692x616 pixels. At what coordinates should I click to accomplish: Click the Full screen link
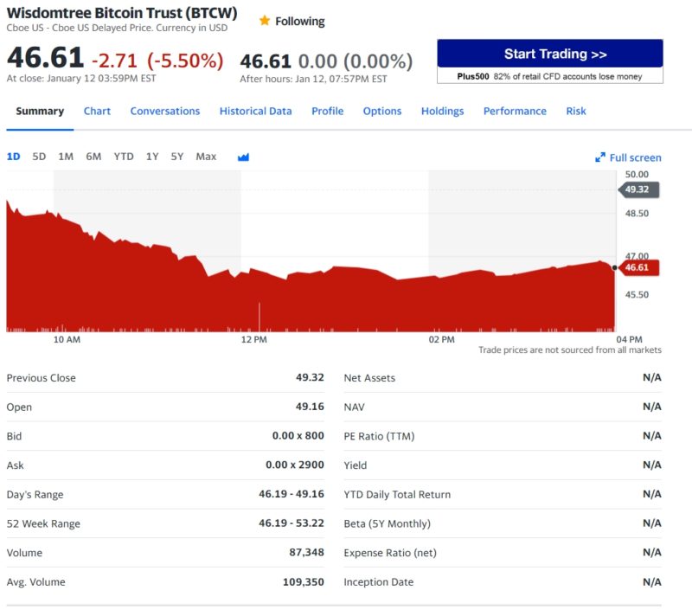tap(635, 157)
